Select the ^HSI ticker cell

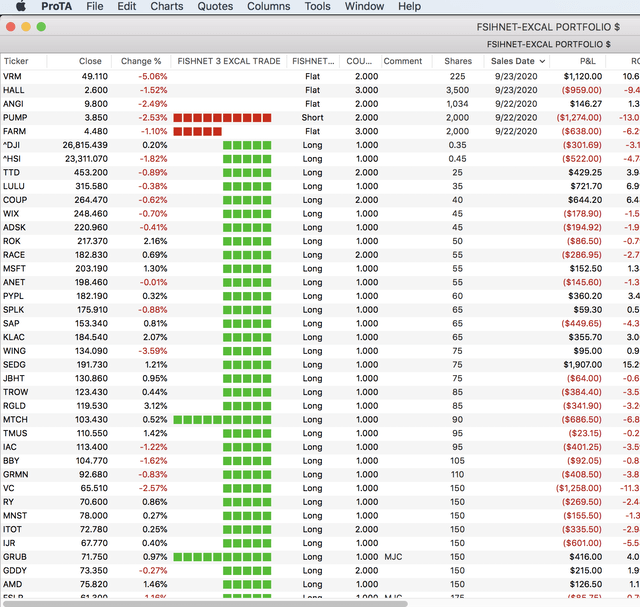tap(12, 159)
